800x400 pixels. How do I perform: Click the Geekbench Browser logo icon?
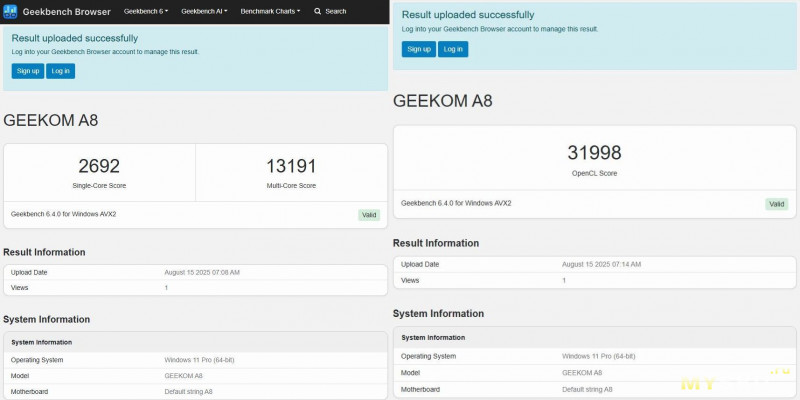[x=10, y=11]
